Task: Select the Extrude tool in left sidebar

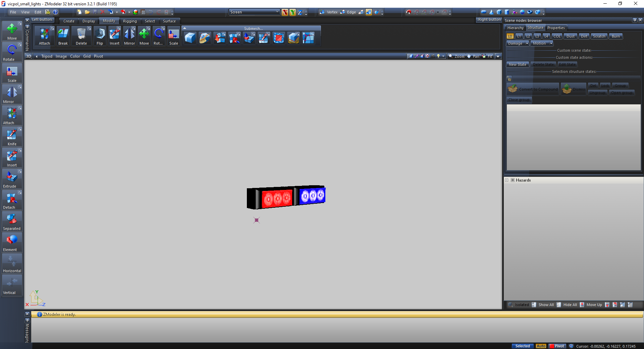Action: [x=12, y=179]
